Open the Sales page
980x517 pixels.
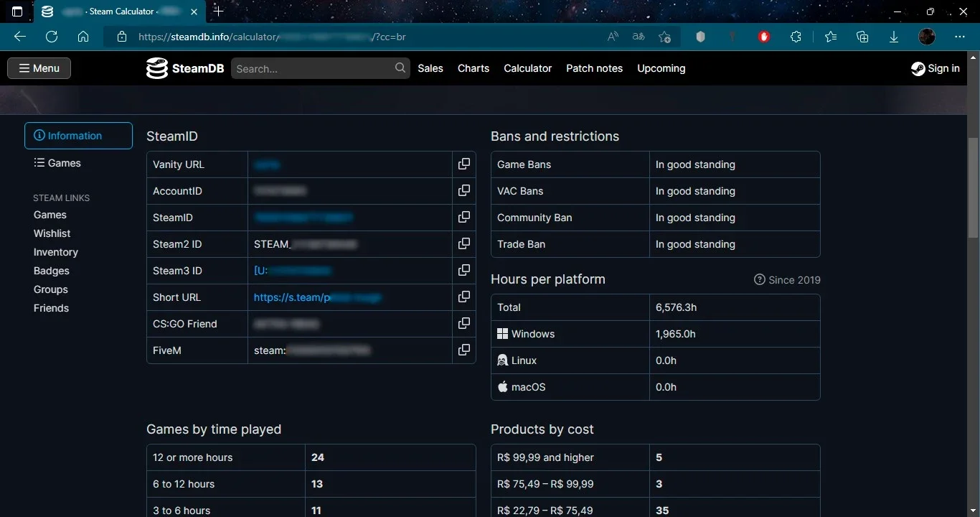click(430, 68)
